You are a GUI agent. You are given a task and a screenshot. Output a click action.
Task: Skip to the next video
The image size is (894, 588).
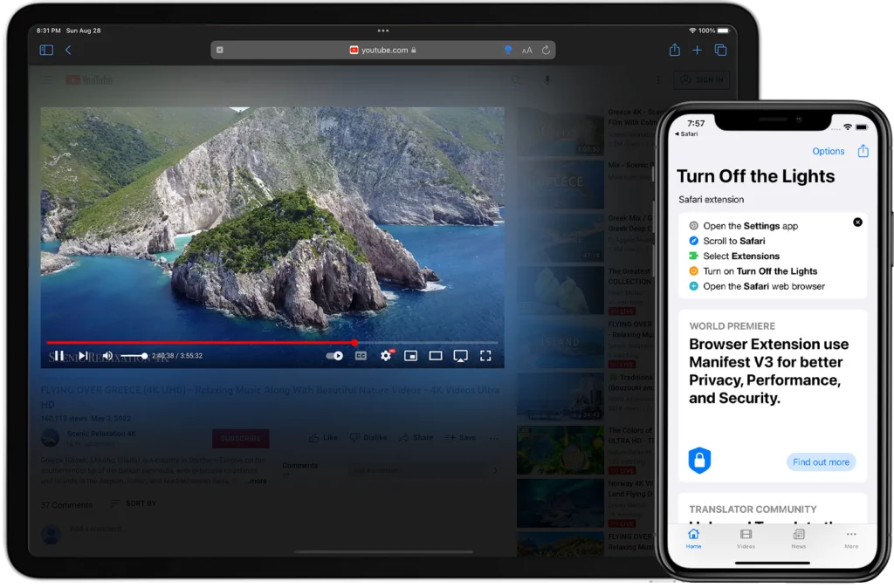pyautogui.click(x=83, y=356)
